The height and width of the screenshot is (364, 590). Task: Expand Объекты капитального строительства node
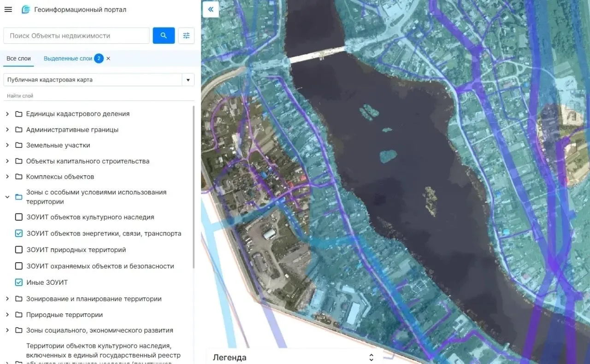click(x=7, y=161)
